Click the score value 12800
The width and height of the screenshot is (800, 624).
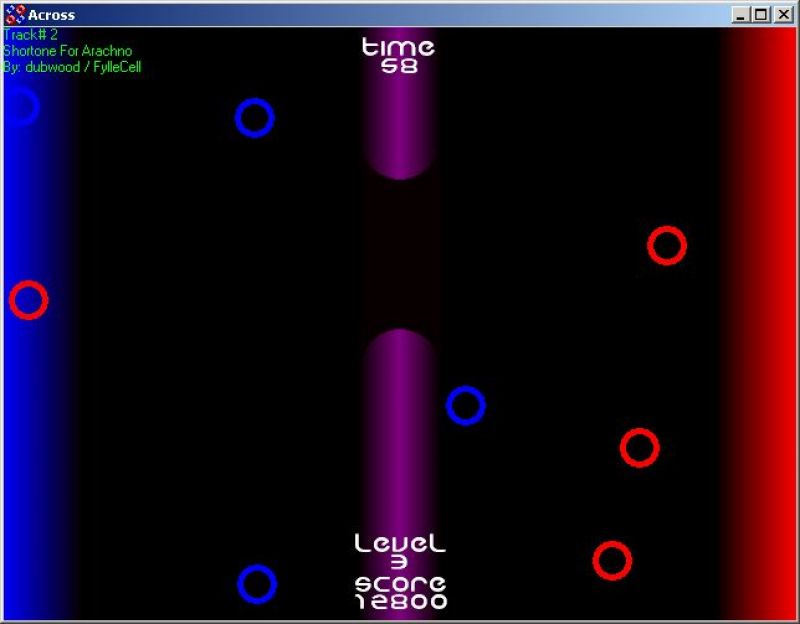click(401, 602)
